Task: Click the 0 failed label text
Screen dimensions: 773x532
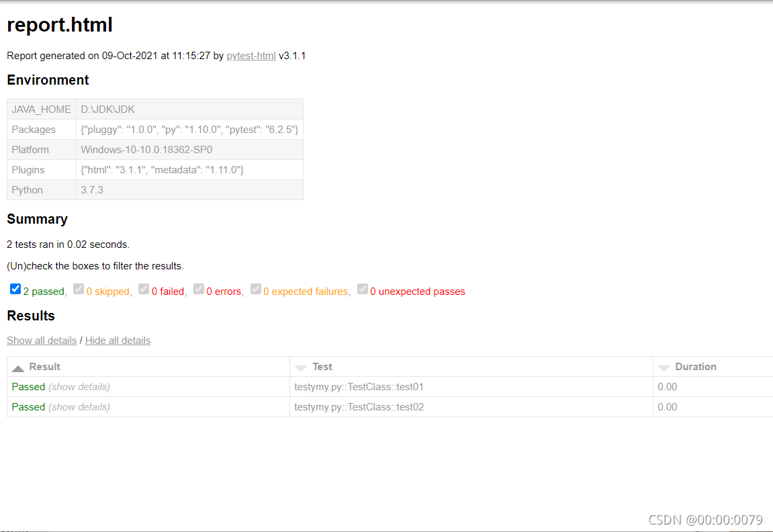Action: pyautogui.click(x=168, y=292)
